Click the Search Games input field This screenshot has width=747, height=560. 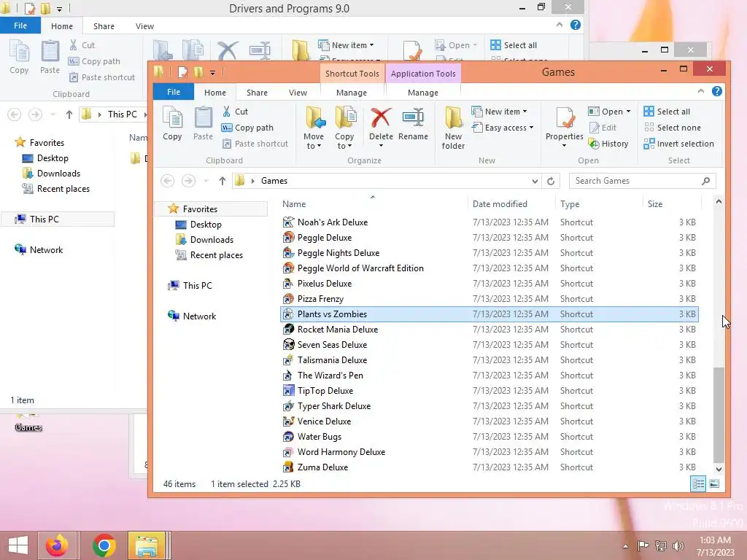636,181
